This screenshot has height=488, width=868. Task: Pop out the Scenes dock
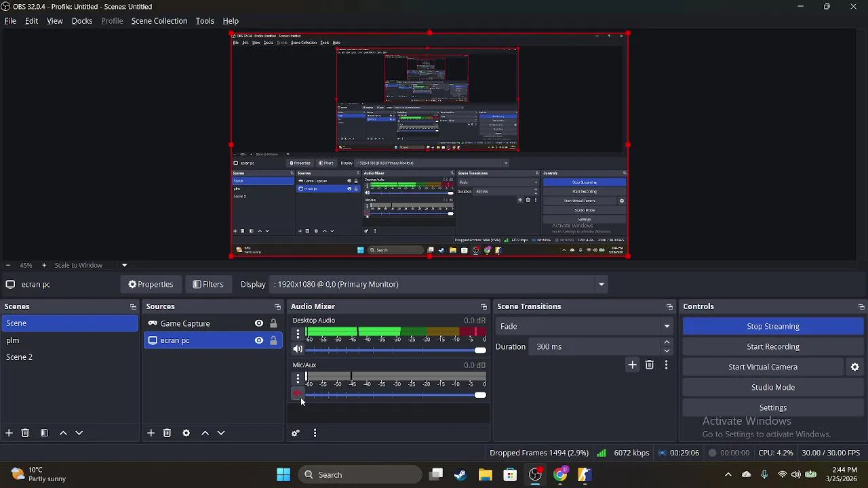tap(133, 307)
